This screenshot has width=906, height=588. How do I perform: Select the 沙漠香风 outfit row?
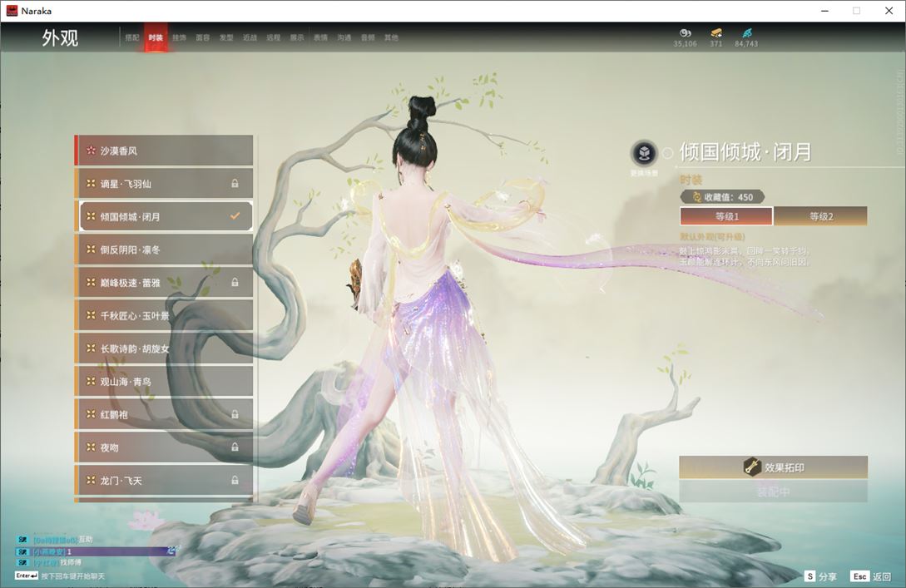pyautogui.click(x=164, y=151)
